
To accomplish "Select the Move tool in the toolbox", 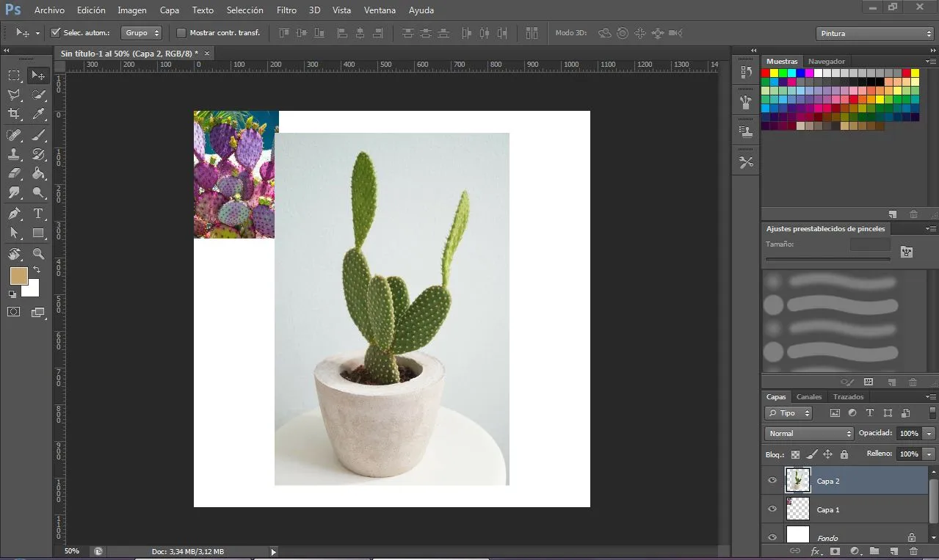I will (38, 75).
